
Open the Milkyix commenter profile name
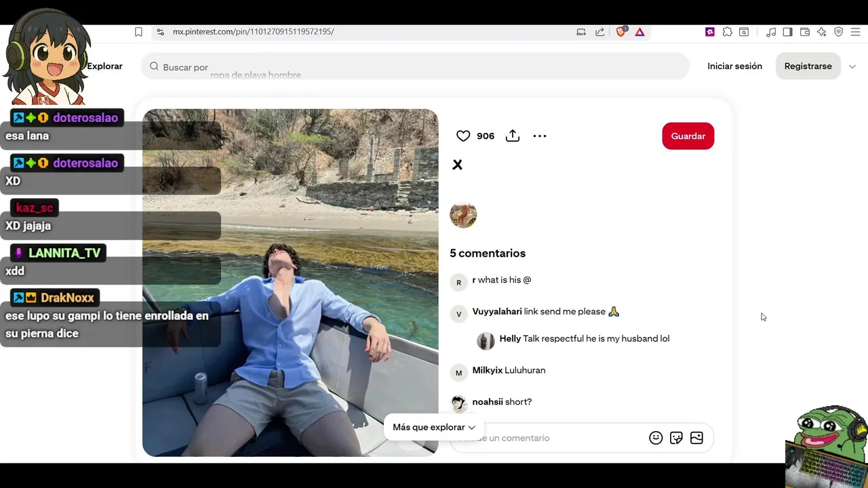488,371
